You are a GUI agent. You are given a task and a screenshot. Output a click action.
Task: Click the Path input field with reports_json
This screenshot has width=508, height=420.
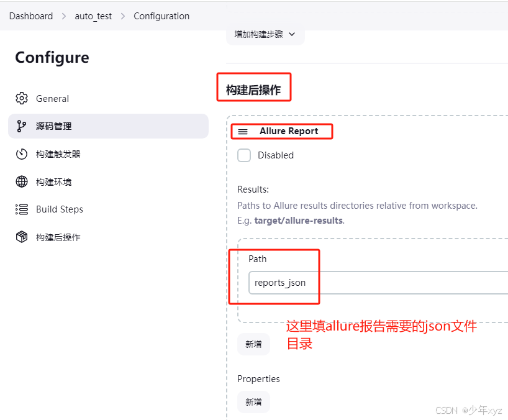tap(378, 283)
